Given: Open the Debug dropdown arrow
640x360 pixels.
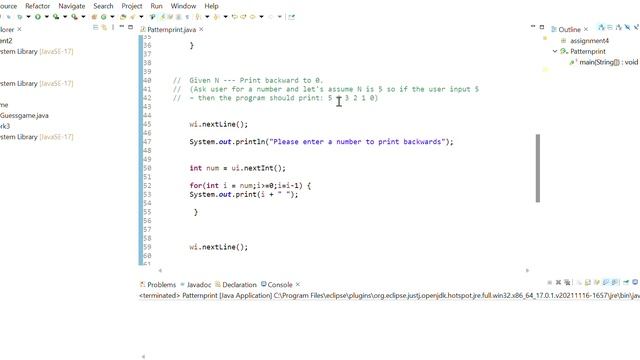Looking at the screenshot, I should point(29,17).
